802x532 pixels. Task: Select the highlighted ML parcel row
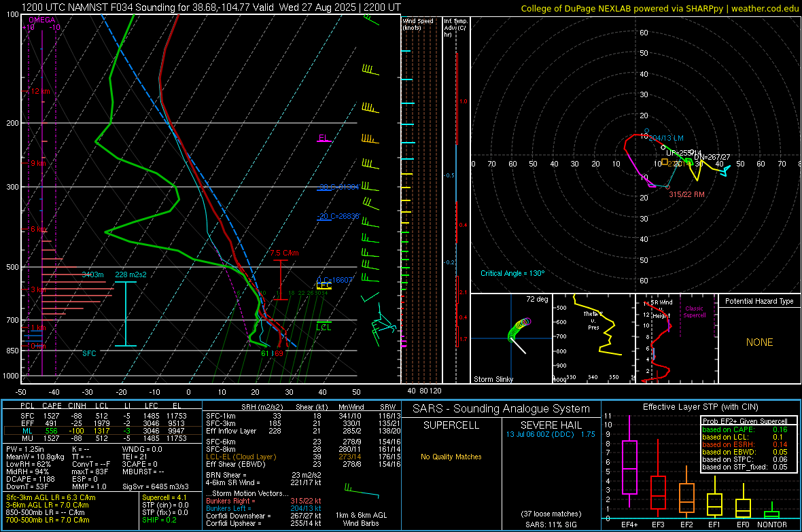click(x=103, y=431)
